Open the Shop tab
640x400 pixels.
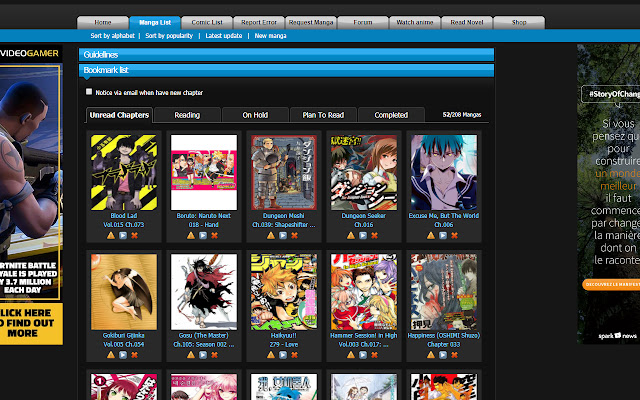(x=519, y=22)
